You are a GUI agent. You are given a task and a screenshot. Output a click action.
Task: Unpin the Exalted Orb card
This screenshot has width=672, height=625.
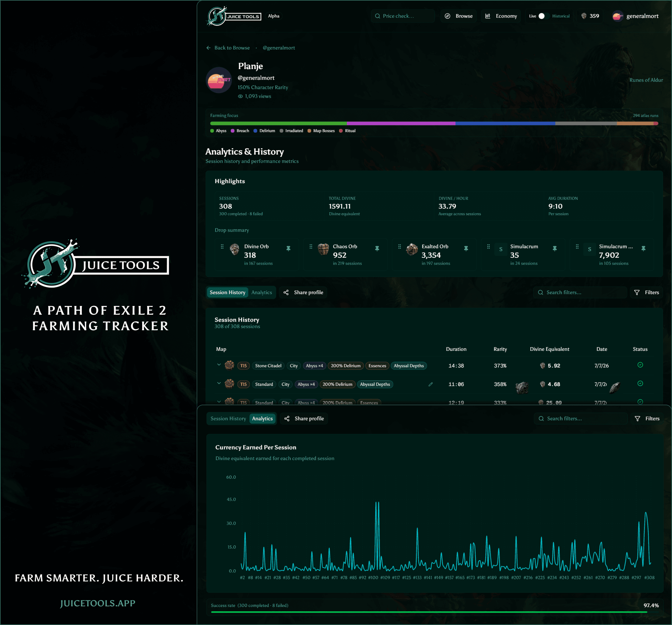tap(466, 249)
